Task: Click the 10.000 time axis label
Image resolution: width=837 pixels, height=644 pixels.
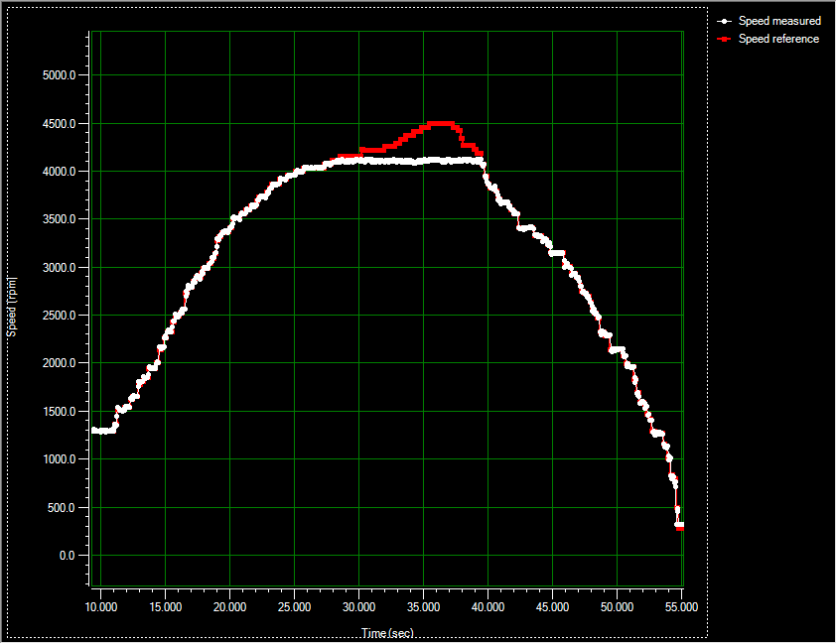Action: point(101,607)
